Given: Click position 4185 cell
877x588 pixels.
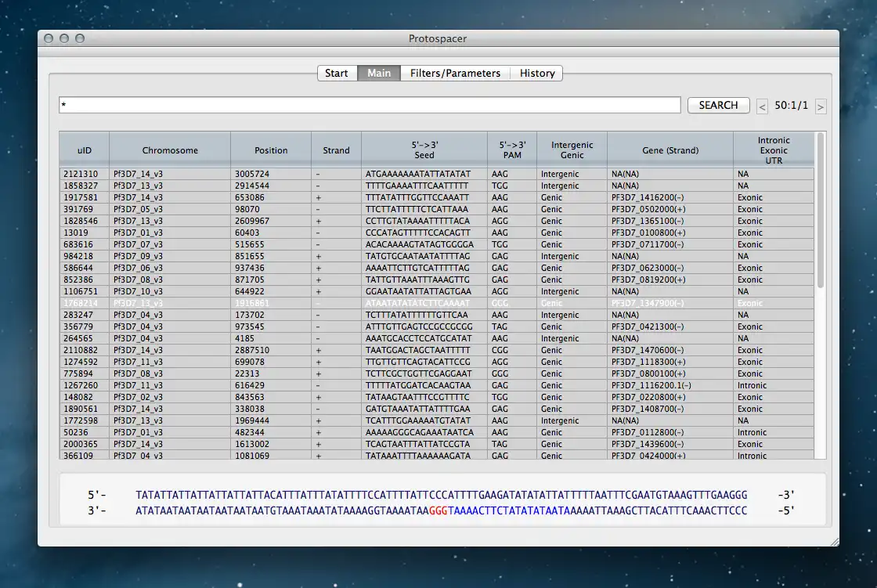Looking at the screenshot, I should 271,338.
